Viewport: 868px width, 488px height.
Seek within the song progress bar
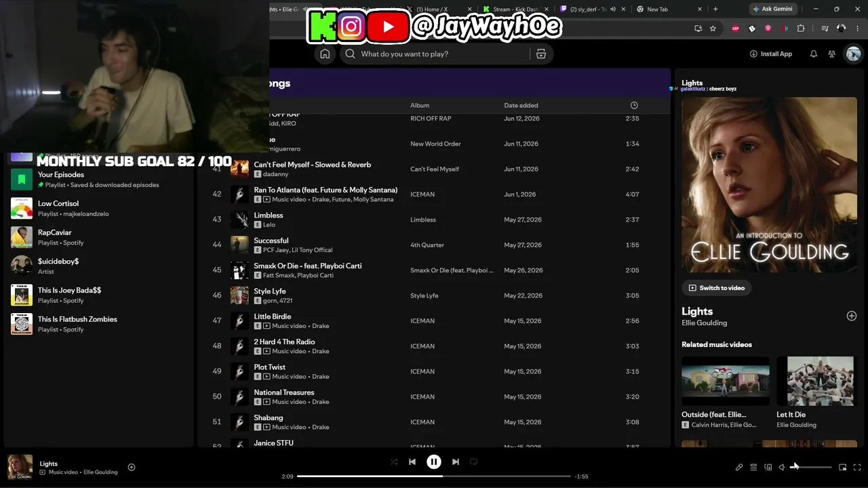(x=434, y=476)
